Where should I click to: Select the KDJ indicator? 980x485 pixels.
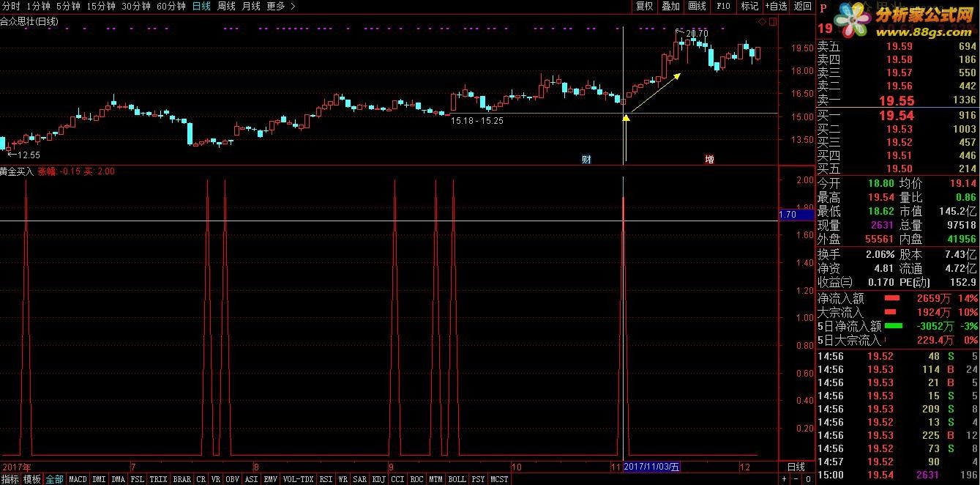click(x=378, y=479)
